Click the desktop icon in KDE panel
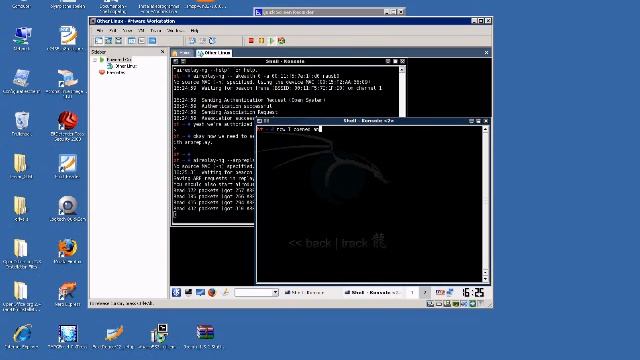 [200, 292]
